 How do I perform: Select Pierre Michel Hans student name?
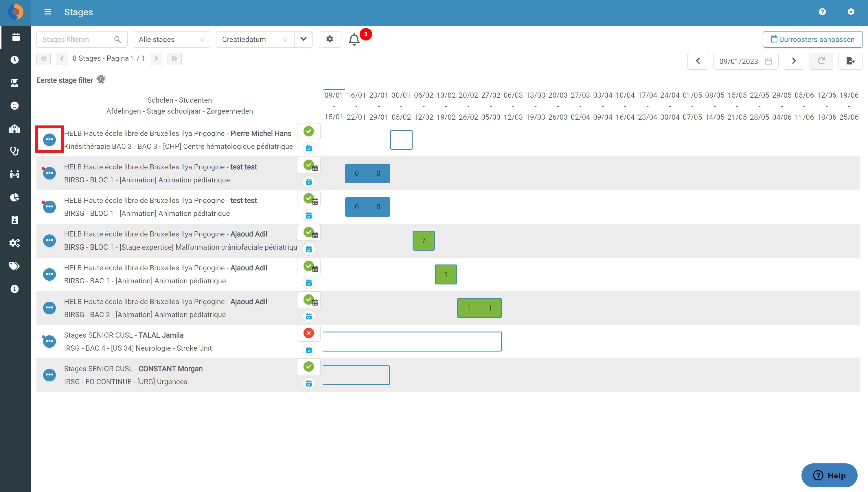(261, 134)
